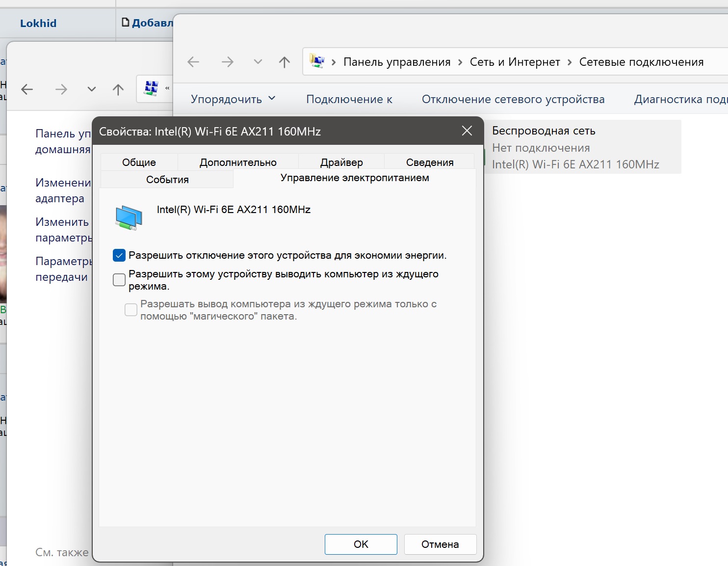Open the Параметры передачи link in rear window
This screenshot has height=566, width=728.
tap(64, 269)
